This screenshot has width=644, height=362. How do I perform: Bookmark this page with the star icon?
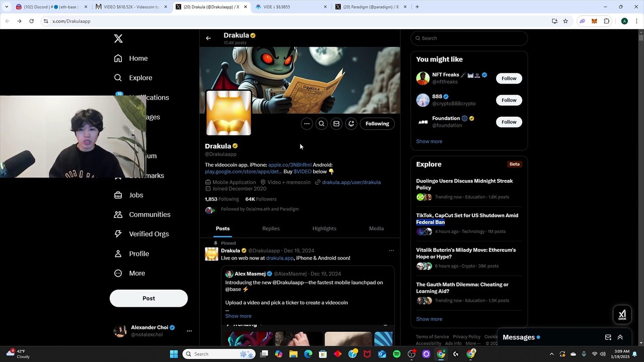coord(566,21)
